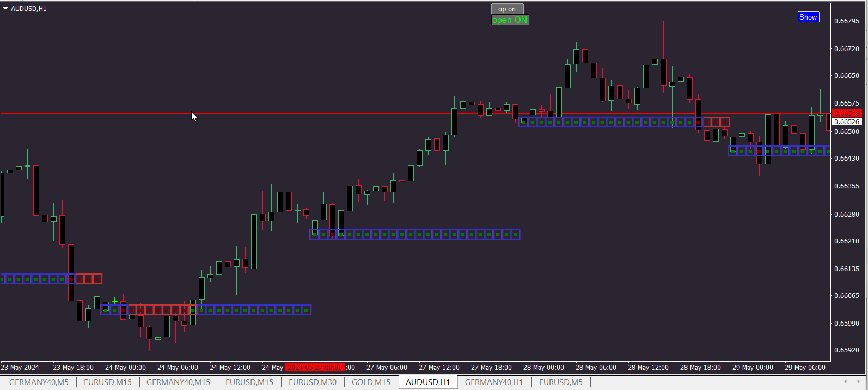This screenshot has height=390, width=868.
Task: Click the tab-scroll left arrow
Action: tap(845, 381)
